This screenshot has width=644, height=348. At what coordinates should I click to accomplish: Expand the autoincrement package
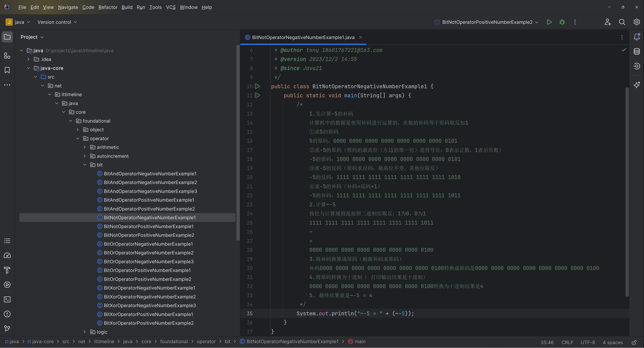click(x=85, y=156)
